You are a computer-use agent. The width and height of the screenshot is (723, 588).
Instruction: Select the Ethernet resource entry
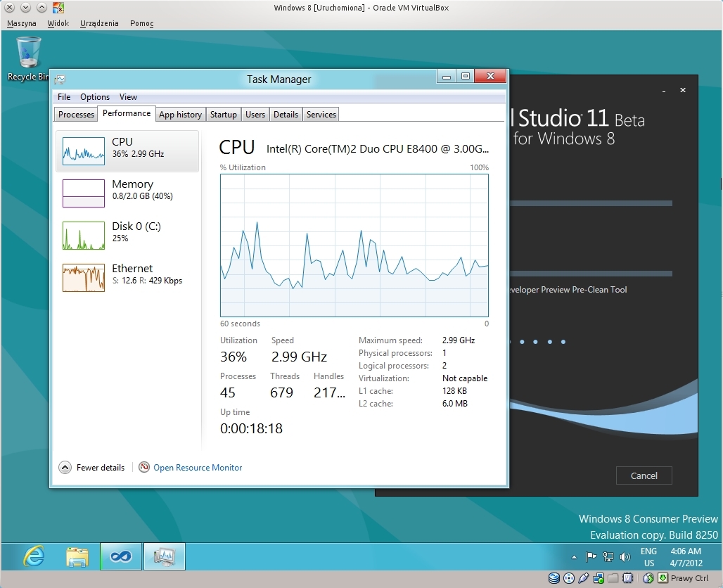pos(127,278)
